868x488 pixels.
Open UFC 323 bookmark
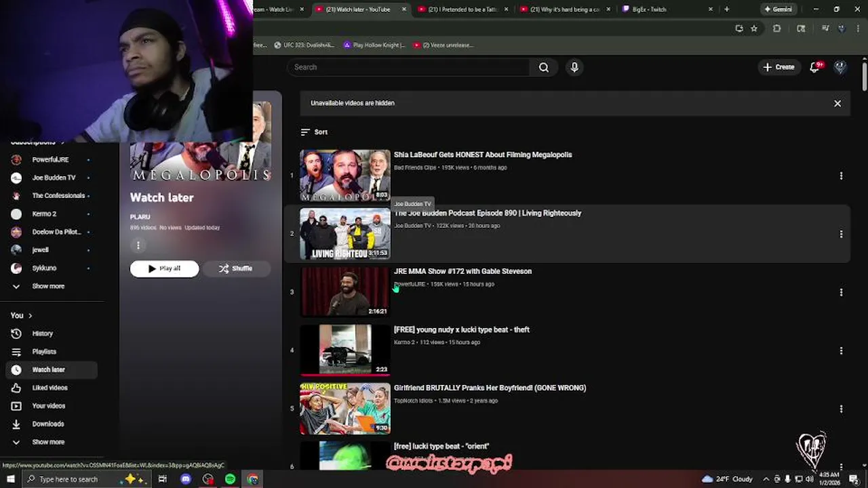[304, 45]
